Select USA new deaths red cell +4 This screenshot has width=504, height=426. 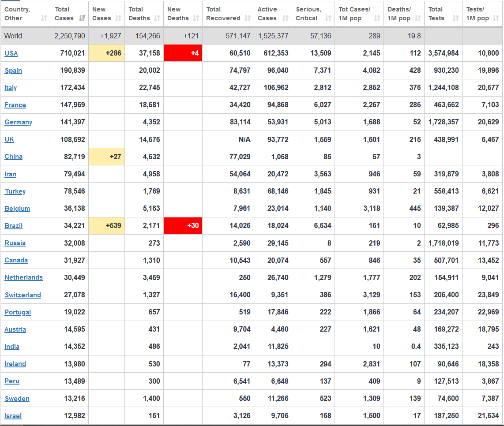[x=183, y=53]
